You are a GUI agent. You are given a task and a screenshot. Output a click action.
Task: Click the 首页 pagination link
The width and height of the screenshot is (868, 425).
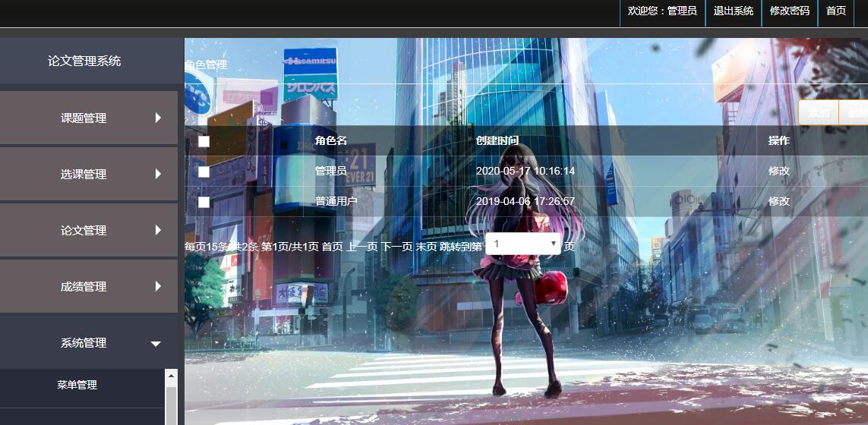click(x=332, y=247)
